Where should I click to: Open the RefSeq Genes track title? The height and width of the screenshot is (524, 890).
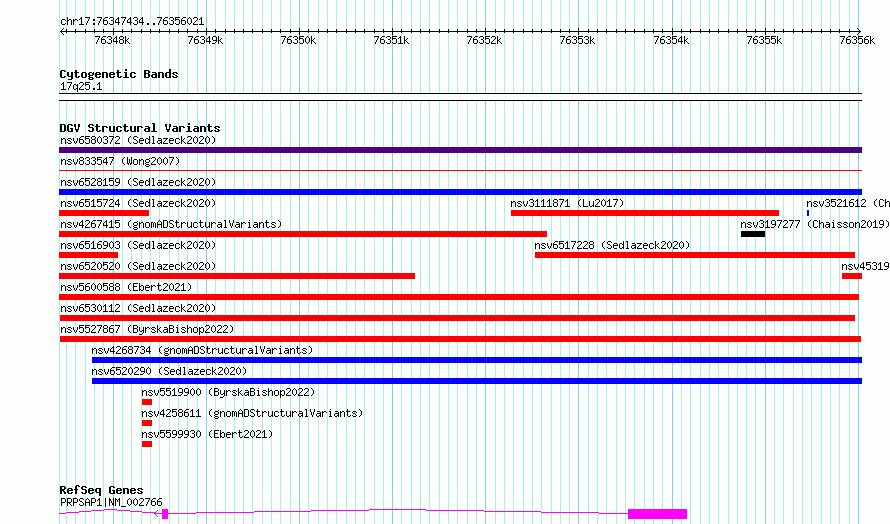101,490
